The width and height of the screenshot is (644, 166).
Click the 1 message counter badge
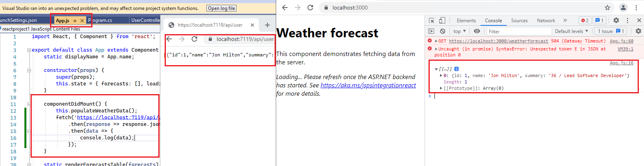click(600, 21)
